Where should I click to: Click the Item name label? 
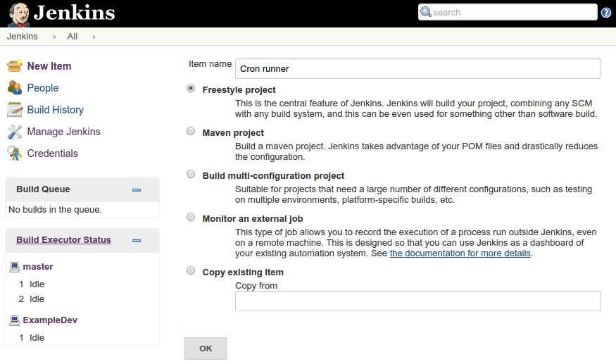(x=210, y=63)
